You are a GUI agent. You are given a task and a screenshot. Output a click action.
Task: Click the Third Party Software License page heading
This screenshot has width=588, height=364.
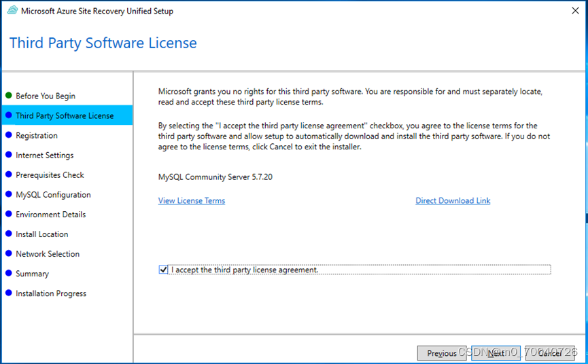pyautogui.click(x=103, y=43)
